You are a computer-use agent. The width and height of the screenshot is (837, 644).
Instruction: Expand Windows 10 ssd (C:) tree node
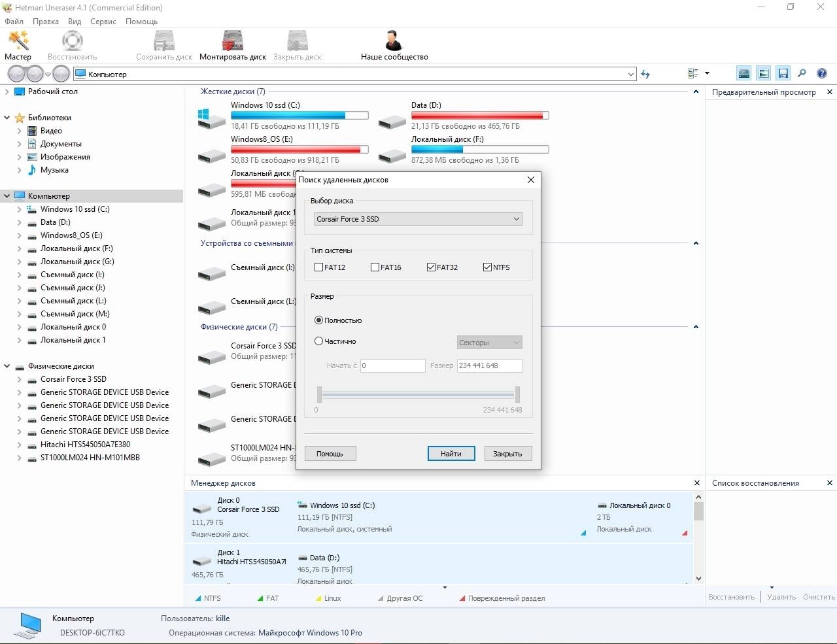[19, 209]
